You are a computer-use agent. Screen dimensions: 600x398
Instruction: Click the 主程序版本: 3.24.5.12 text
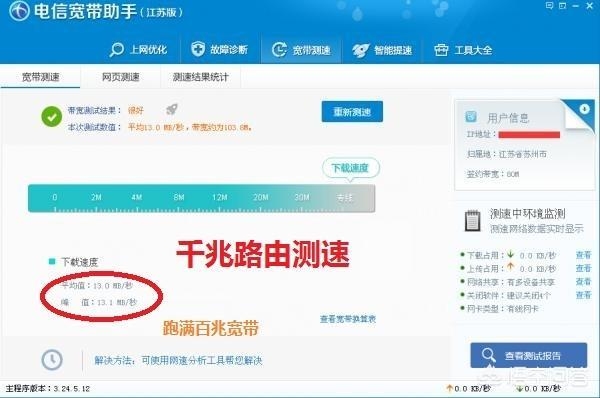pos(48,389)
